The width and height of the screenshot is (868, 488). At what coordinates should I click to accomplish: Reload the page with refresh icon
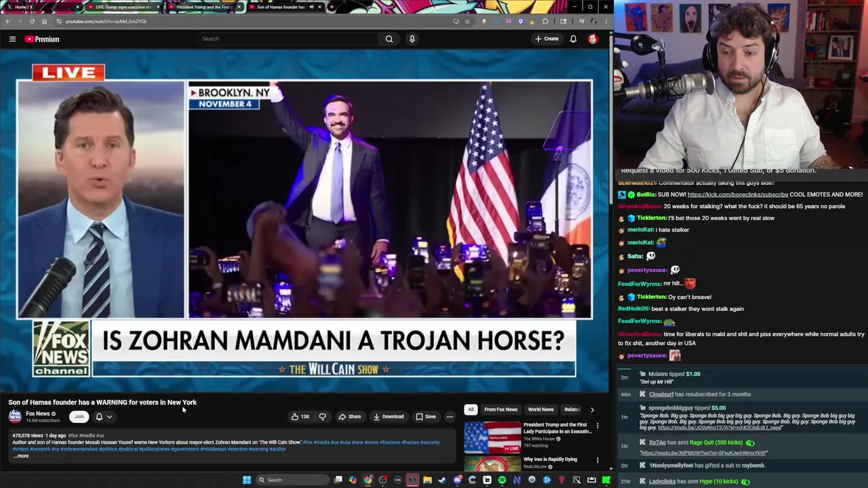(x=32, y=21)
